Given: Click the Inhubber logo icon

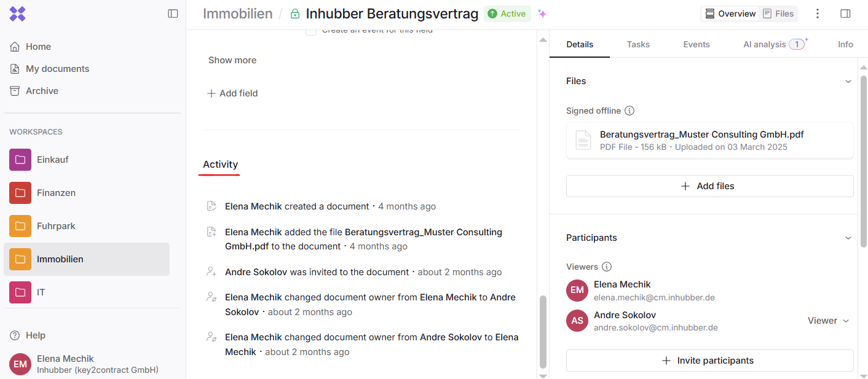Looking at the screenshot, I should click(18, 14).
